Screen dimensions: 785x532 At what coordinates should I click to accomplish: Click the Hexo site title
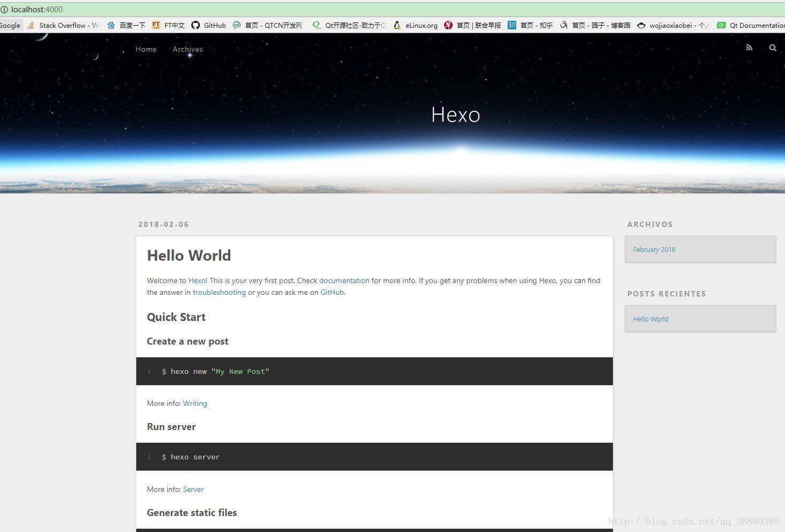click(x=456, y=114)
